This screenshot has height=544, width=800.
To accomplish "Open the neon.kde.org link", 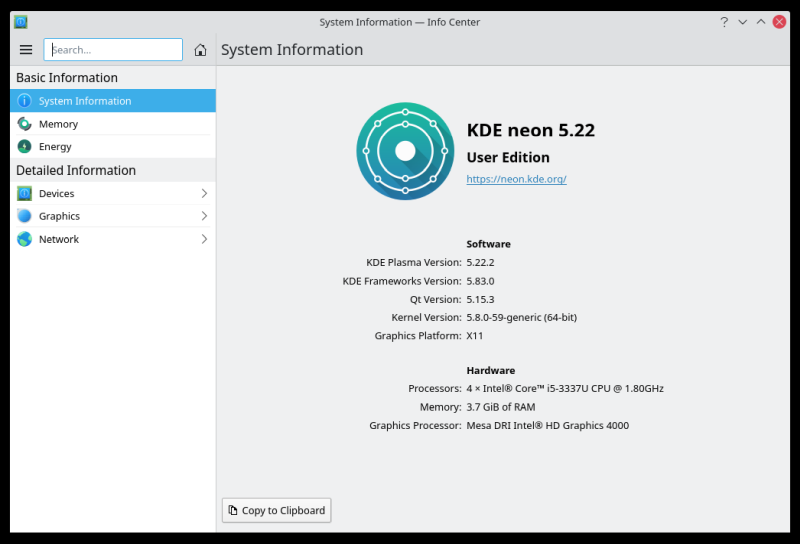I will 516,179.
